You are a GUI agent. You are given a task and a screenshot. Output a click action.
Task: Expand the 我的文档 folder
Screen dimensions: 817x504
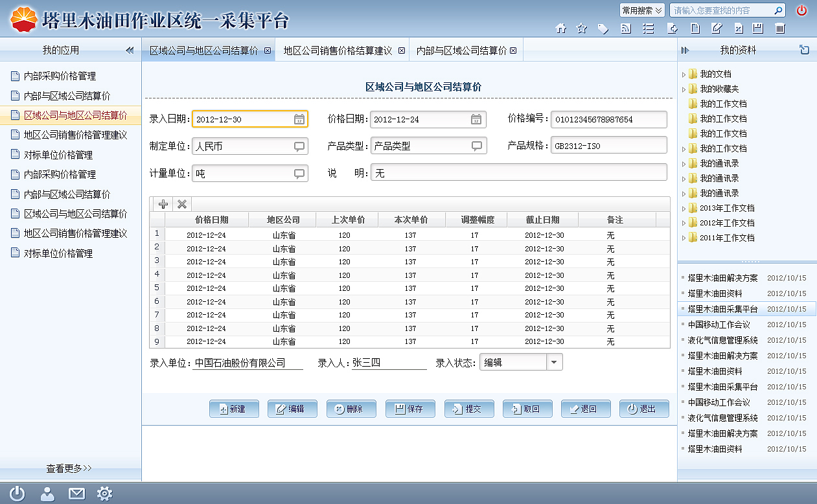pos(684,74)
